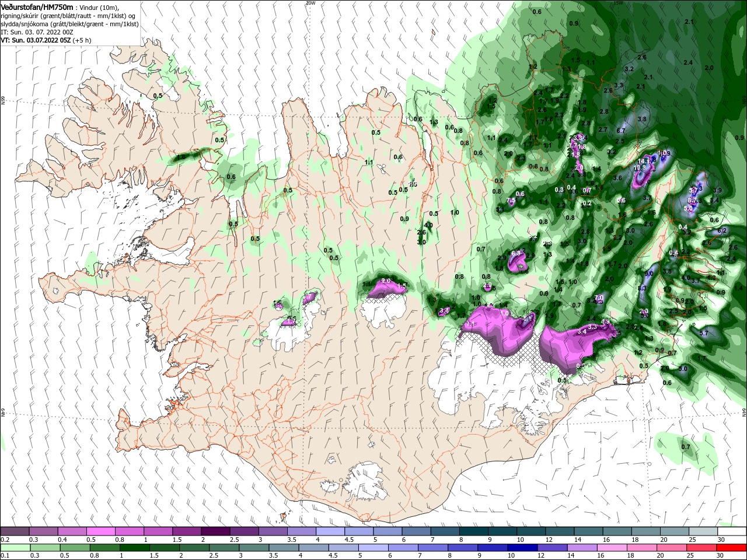
Task: Click the 'slydda/snjókoma' legend description line
Action: [x=69, y=24]
